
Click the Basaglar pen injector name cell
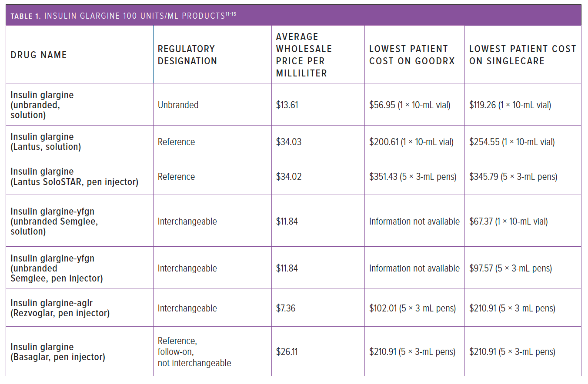(58, 352)
